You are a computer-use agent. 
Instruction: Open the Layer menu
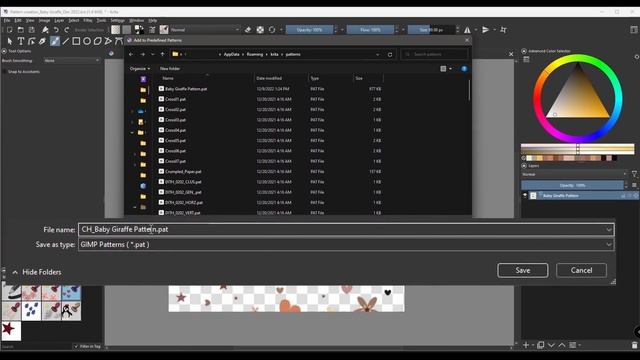pos(59,20)
